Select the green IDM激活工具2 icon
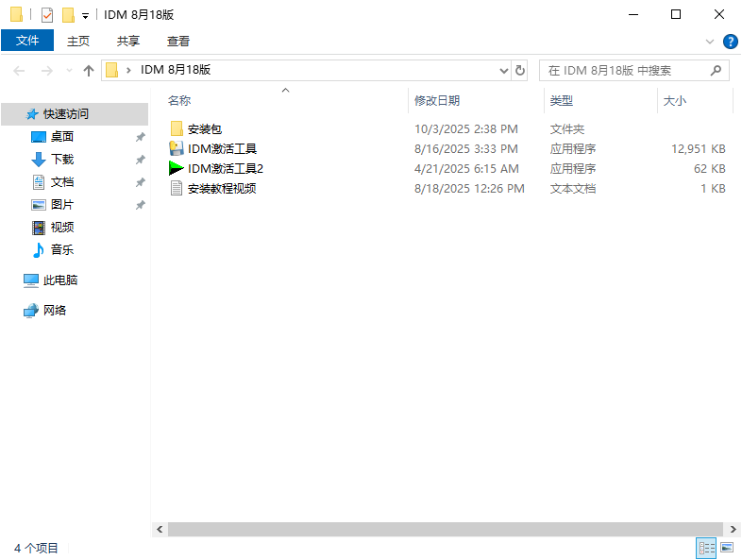This screenshot has width=742, height=560. click(x=176, y=168)
